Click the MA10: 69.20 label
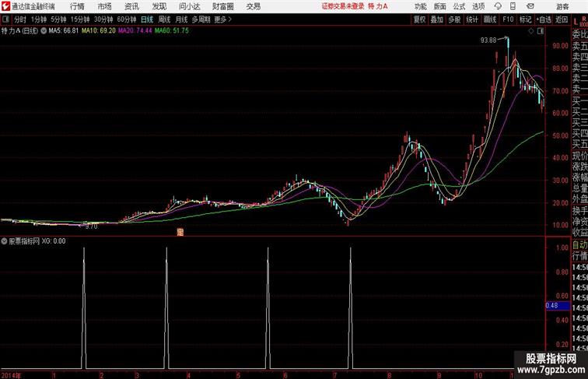588x379 pixels. click(x=99, y=31)
